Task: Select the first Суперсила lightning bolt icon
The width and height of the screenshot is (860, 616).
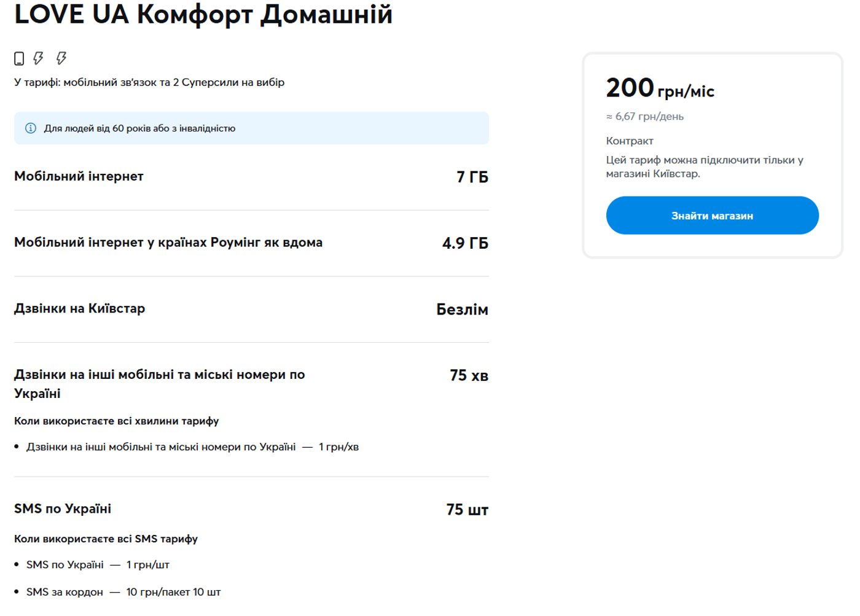Action: 38,57
